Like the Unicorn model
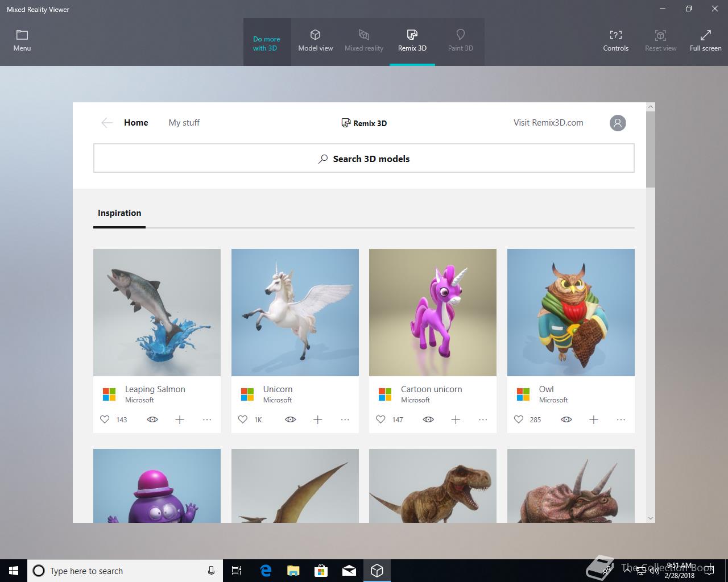The width and height of the screenshot is (728, 582). pos(243,419)
